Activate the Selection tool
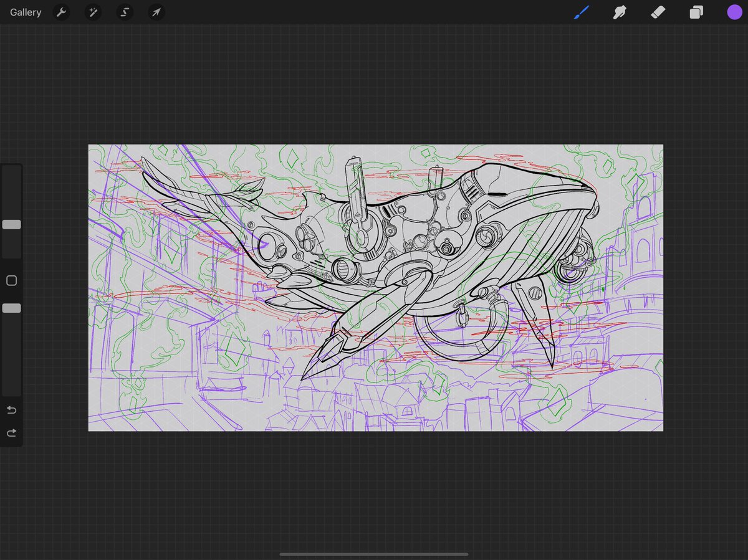 click(125, 12)
